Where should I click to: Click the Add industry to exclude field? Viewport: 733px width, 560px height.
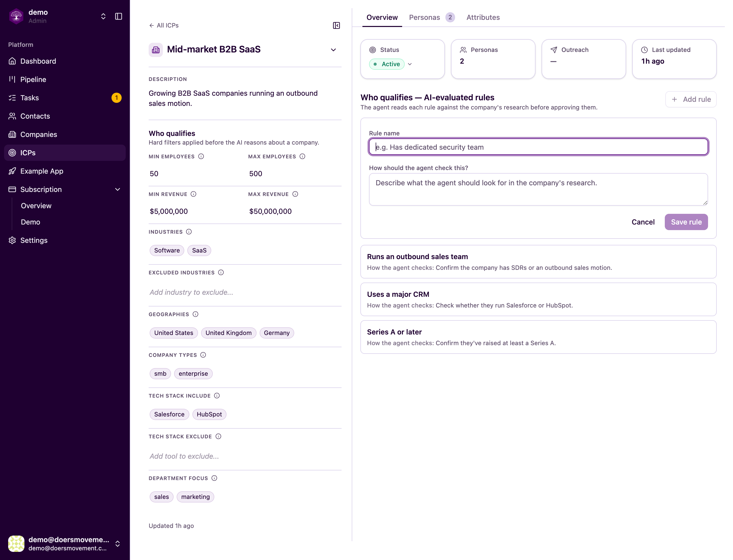tap(245, 292)
